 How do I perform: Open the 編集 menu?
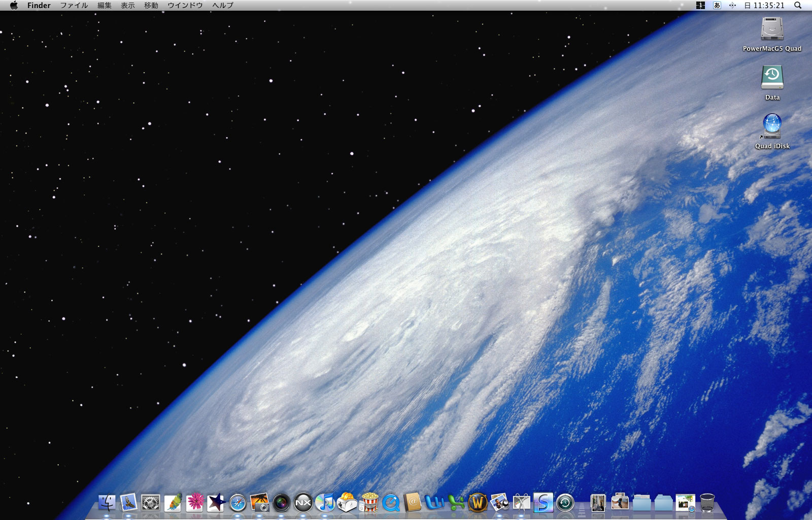pyautogui.click(x=105, y=6)
